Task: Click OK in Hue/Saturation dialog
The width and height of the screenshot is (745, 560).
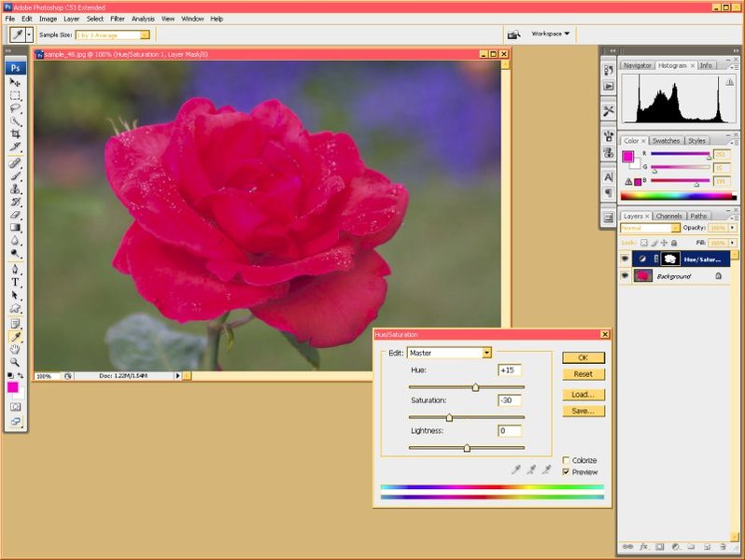Action: click(x=583, y=357)
